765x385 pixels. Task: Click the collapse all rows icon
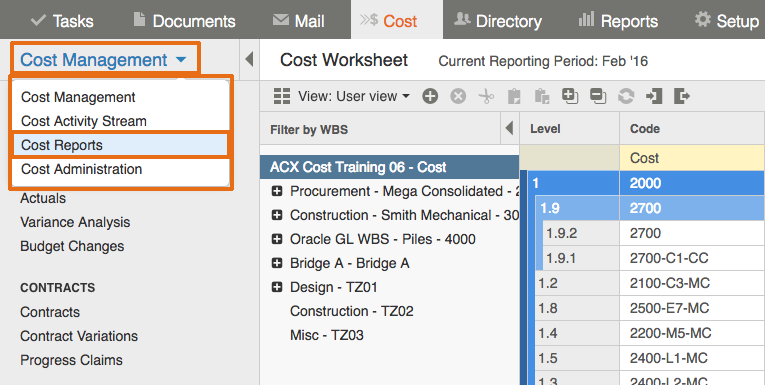598,96
